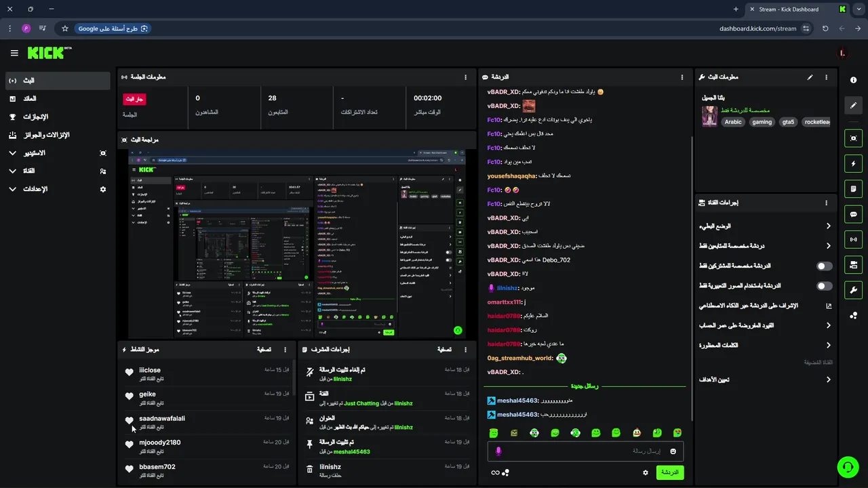The height and width of the screenshot is (488, 868).
Task: Open kebab menu of إجراءات المشرف panel
Action: click(x=465, y=350)
